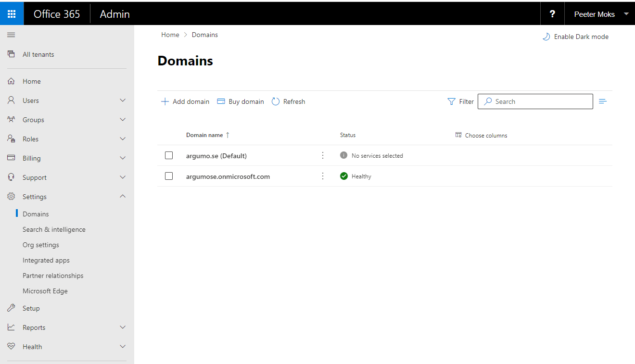
Task: Open Integrated apps in the sidebar
Action: point(46,260)
